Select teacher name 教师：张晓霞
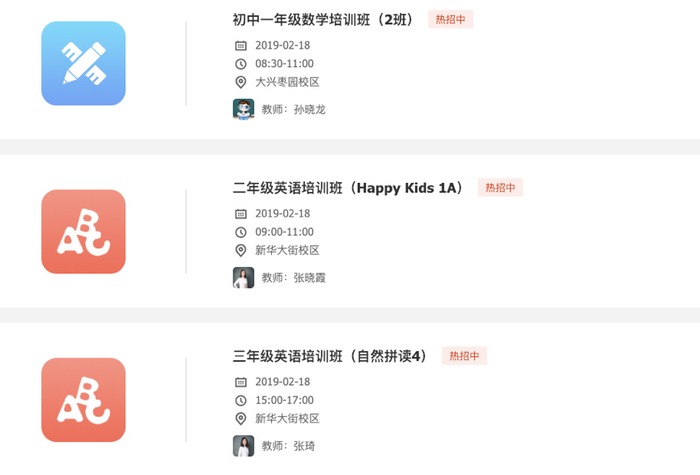 point(294,278)
